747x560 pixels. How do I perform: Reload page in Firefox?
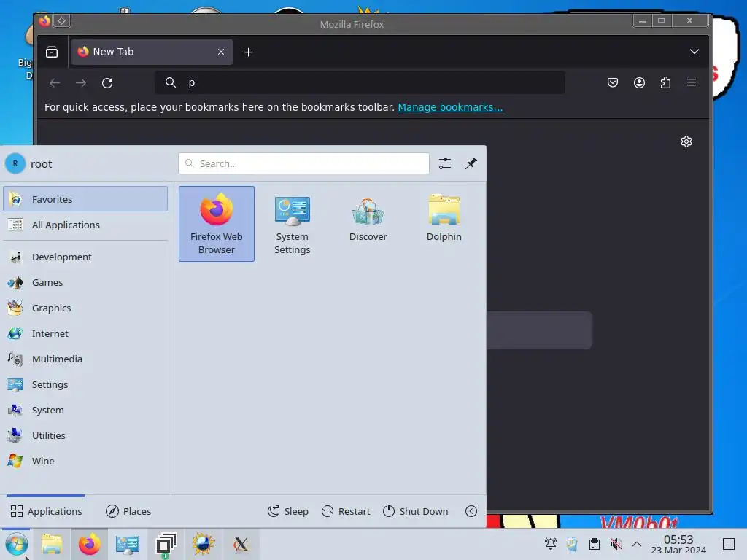[107, 83]
